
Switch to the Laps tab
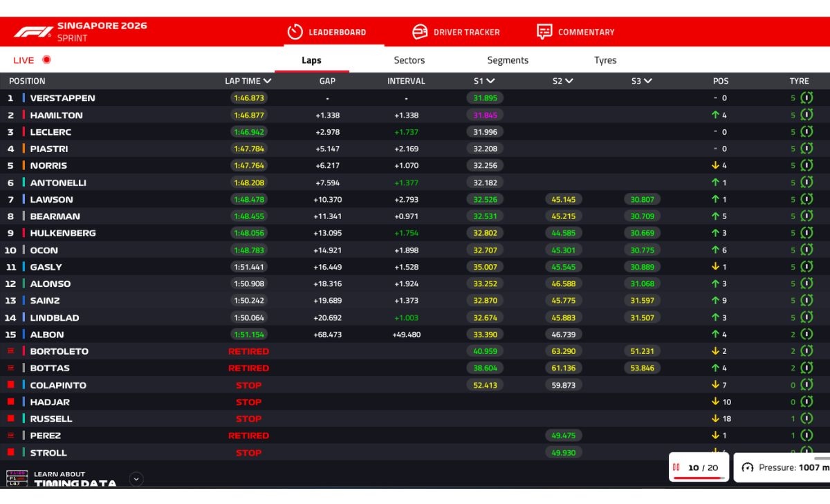[311, 60]
